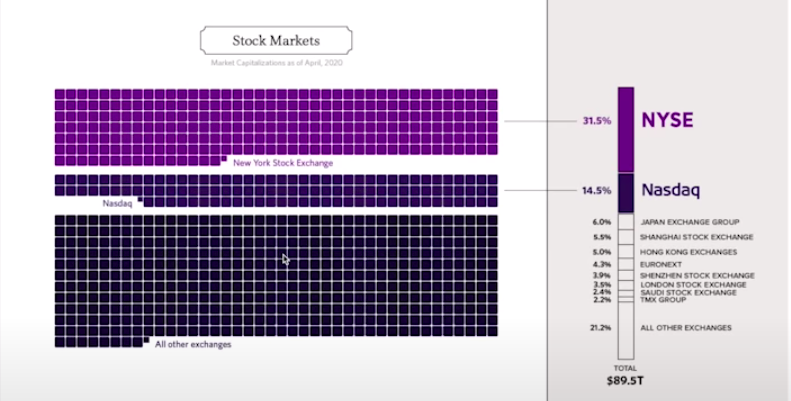Select the Japan Exchange Group bar segment
The width and height of the screenshot is (791, 401).
click(626, 221)
